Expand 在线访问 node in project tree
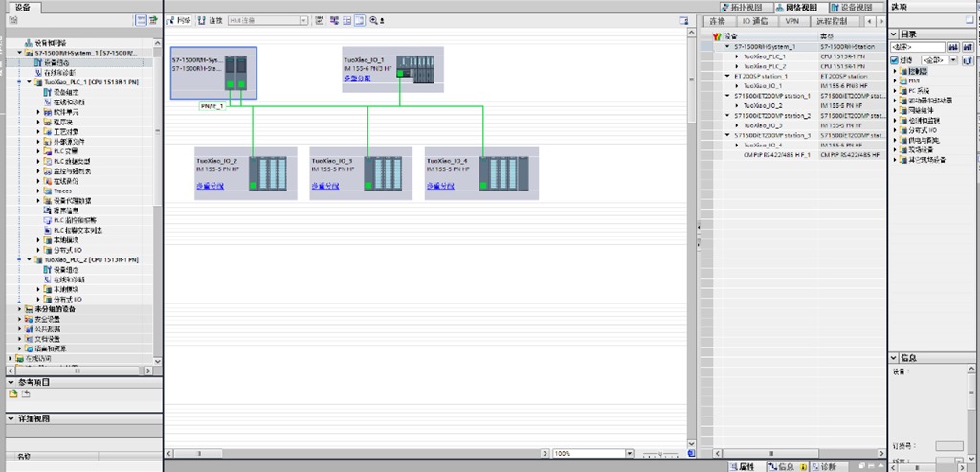 click(10, 358)
